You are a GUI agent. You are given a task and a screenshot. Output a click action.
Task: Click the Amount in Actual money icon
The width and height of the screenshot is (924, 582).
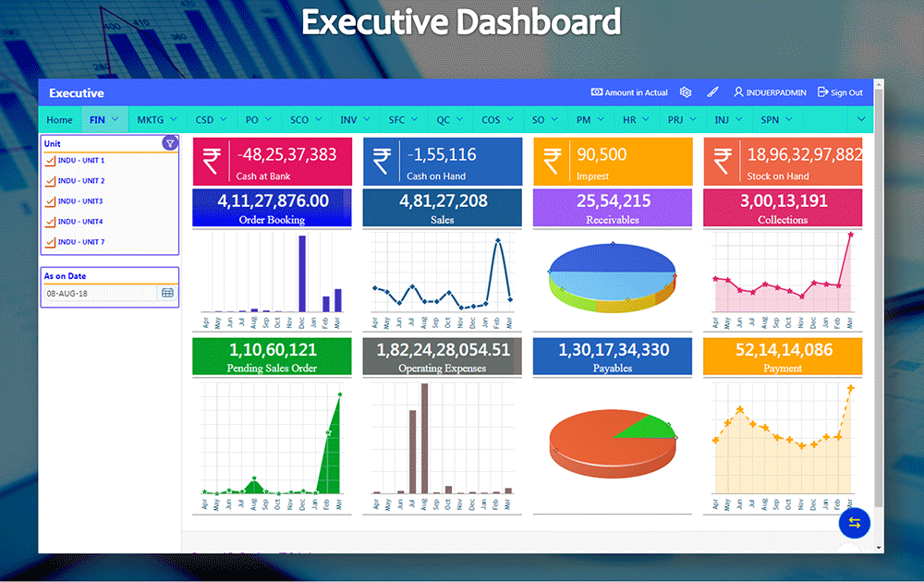click(597, 92)
